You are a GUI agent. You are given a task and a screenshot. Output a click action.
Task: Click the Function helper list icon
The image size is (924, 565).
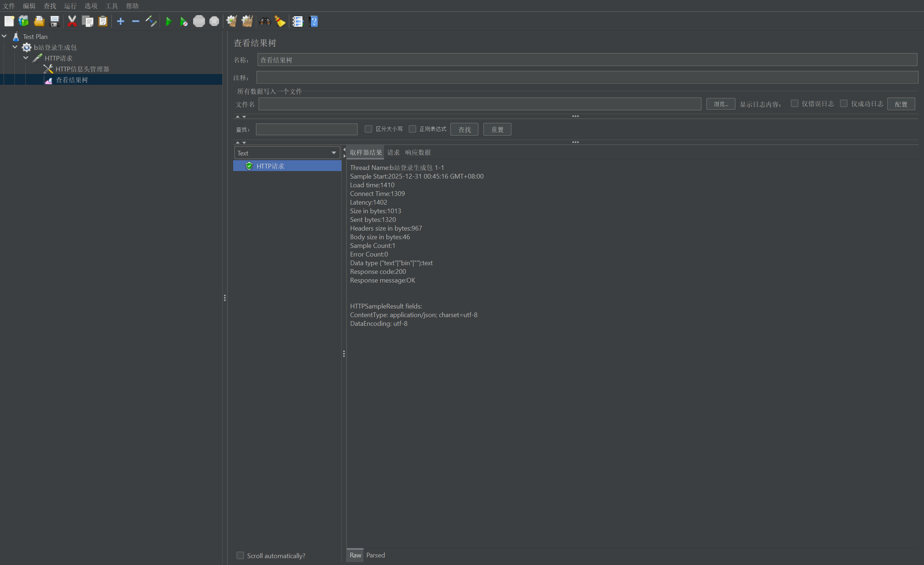pos(298,21)
